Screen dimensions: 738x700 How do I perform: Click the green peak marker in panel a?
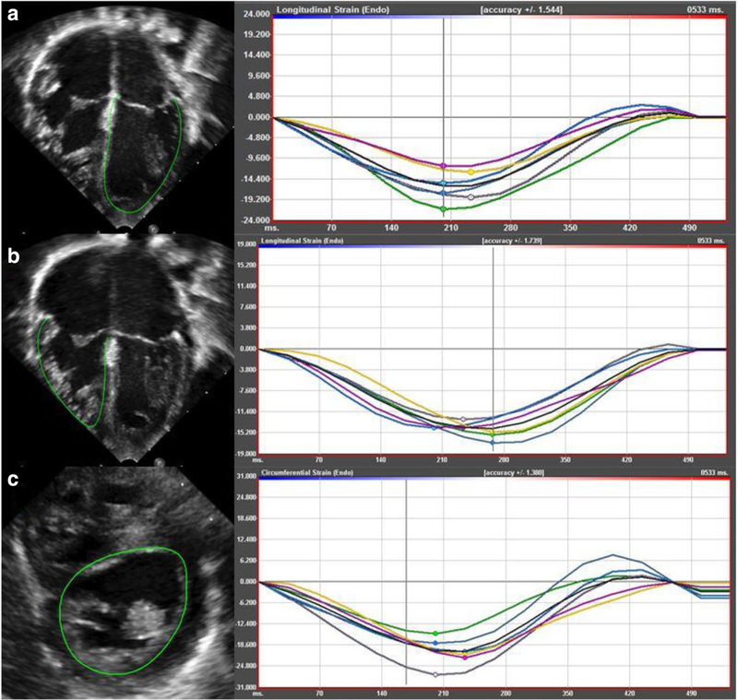[x=444, y=209]
